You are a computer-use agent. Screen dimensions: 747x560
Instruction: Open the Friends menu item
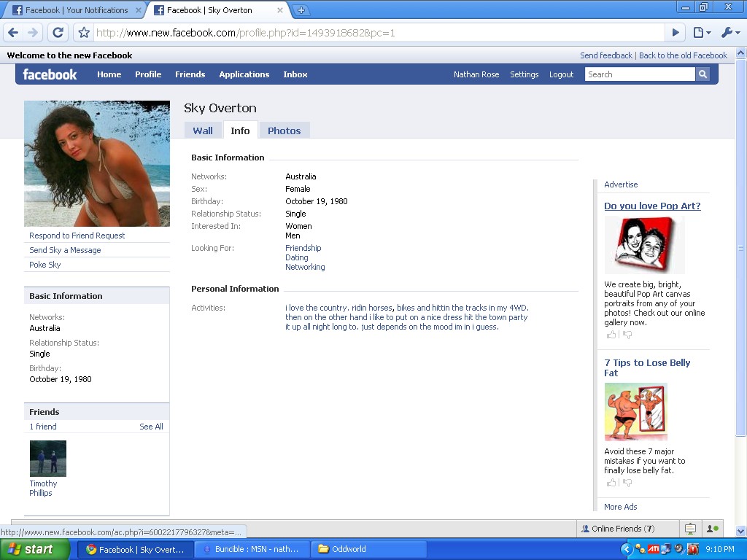[x=190, y=74]
